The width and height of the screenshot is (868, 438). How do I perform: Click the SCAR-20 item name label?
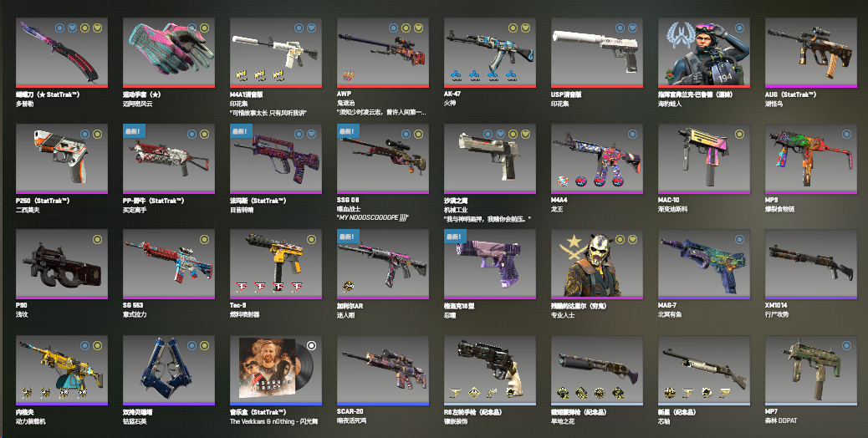tap(351, 411)
